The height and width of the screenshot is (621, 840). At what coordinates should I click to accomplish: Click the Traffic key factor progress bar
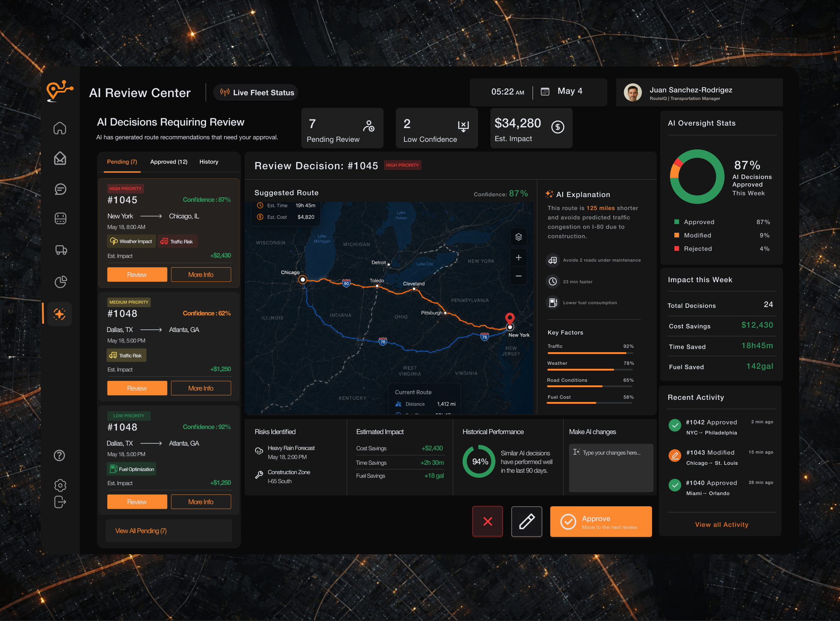coord(590,353)
